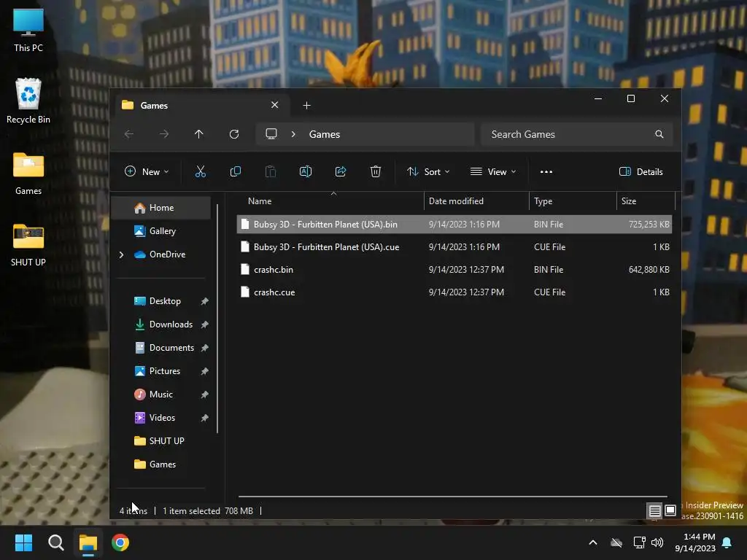Click the network display icon in system tray
The image size is (747, 560).
pyautogui.click(x=639, y=542)
